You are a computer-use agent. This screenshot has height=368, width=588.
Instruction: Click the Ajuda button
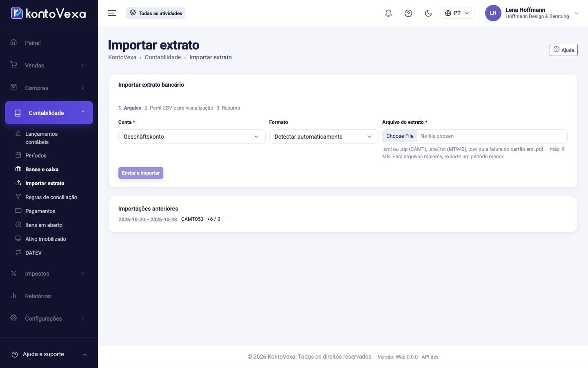563,50
